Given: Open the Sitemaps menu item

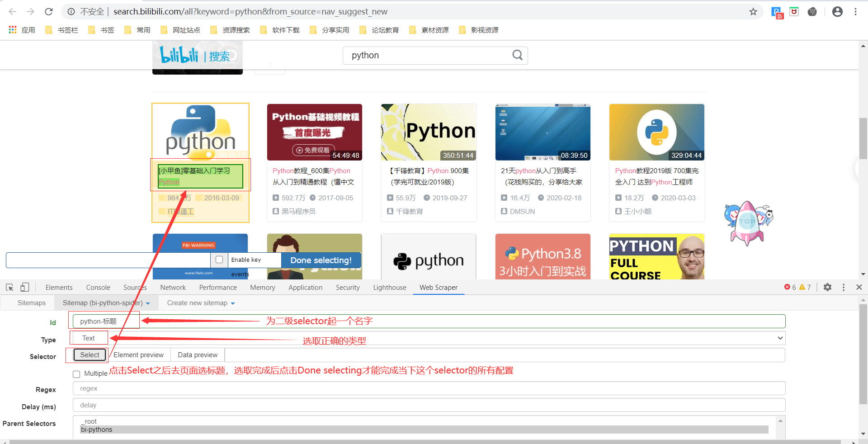Looking at the screenshot, I should (32, 303).
